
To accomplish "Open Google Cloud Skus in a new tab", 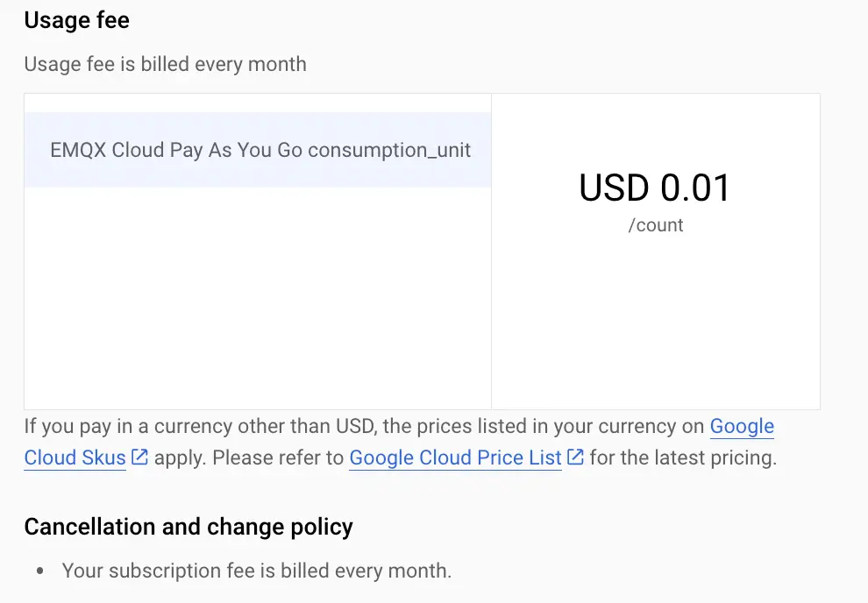I will click(x=75, y=457).
